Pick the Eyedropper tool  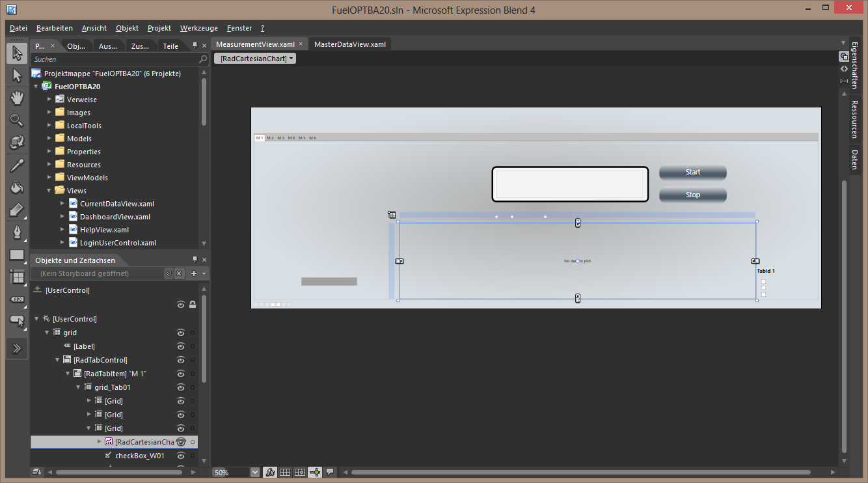pos(17,165)
